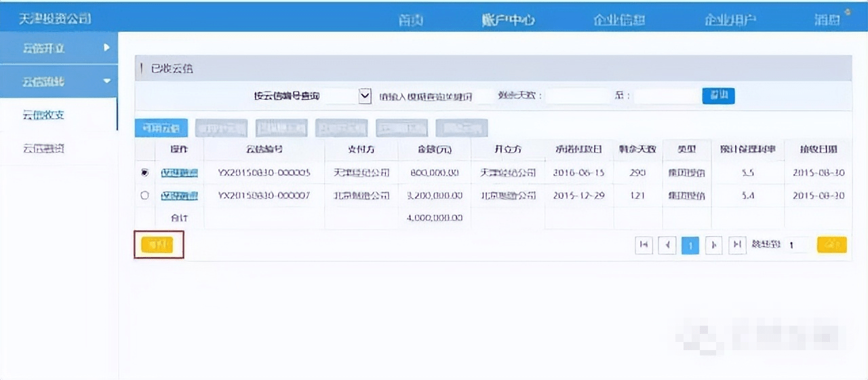Go to the first page of results
Image resolution: width=868 pixels, height=380 pixels.
pos(644,246)
